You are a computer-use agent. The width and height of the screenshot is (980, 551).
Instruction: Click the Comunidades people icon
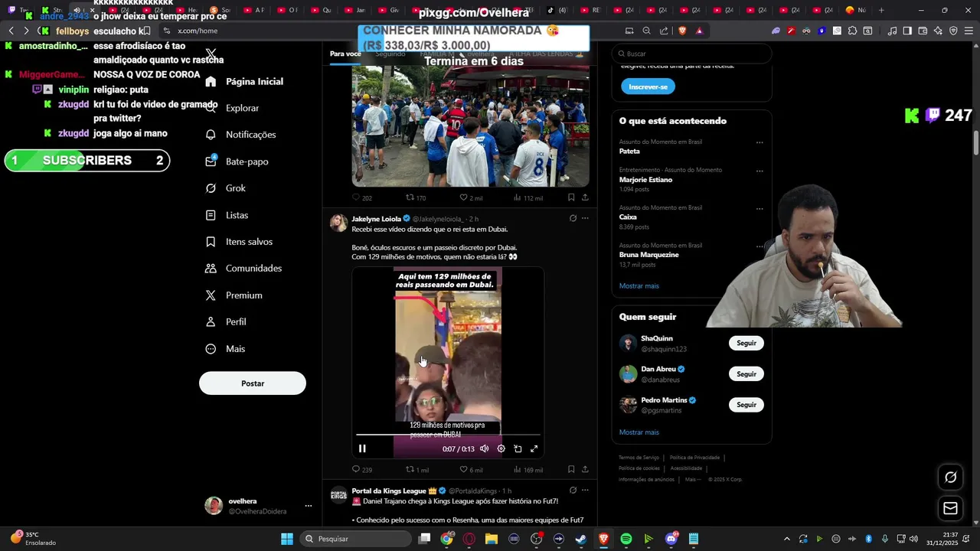pos(211,269)
